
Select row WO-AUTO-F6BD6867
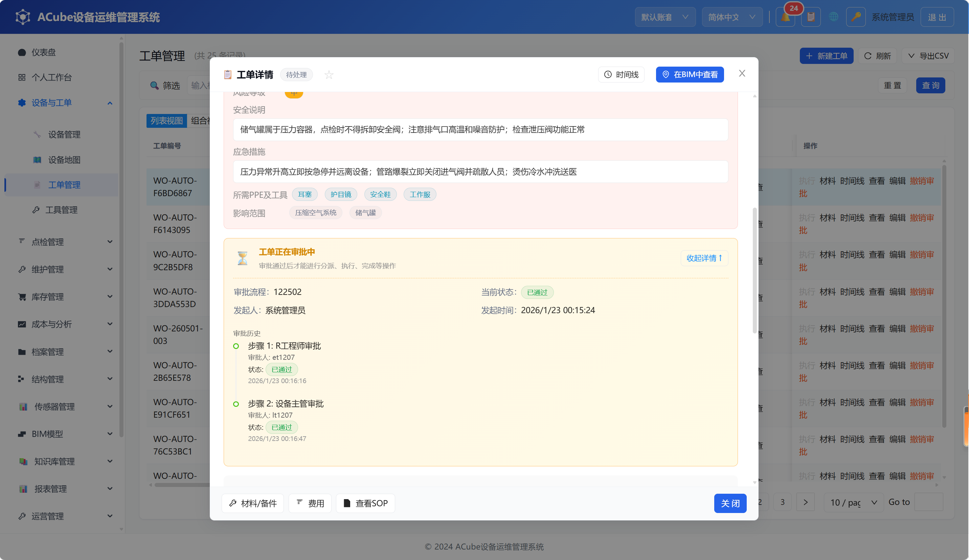coord(178,187)
